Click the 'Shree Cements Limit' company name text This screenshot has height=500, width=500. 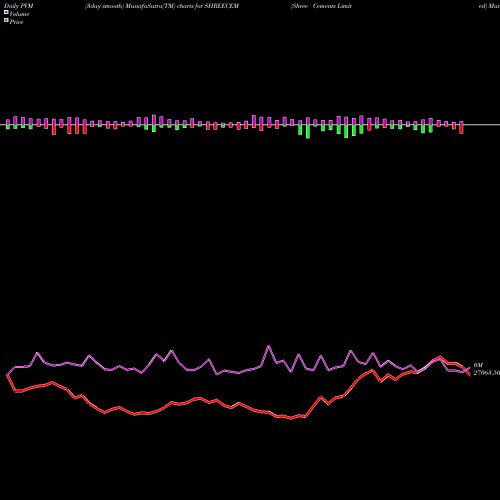[321, 6]
